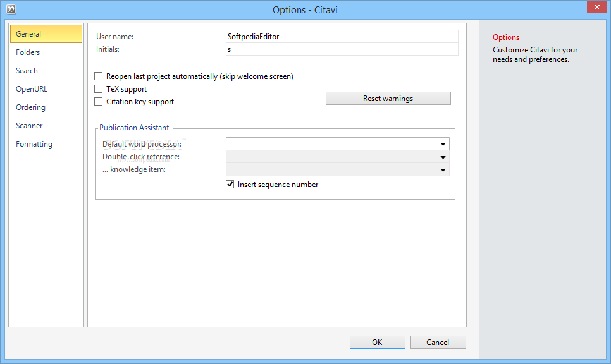Click the Citavi app icon in title bar
The width and height of the screenshot is (611, 364).
click(x=11, y=9)
